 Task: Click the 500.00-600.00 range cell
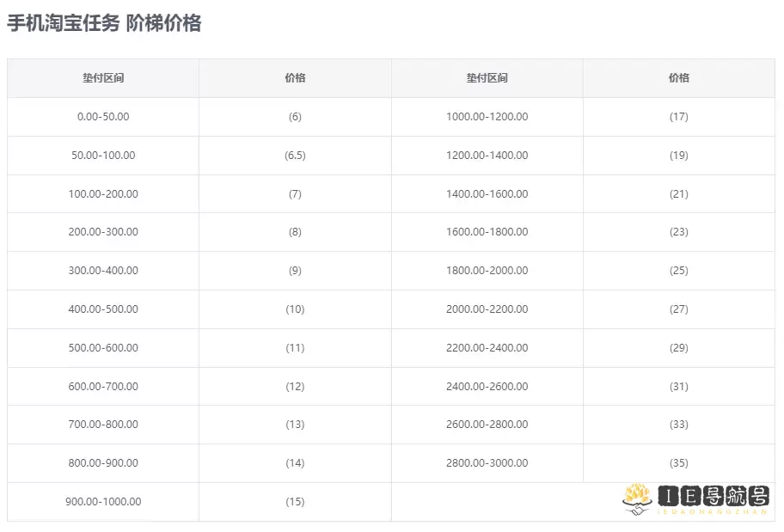point(103,348)
